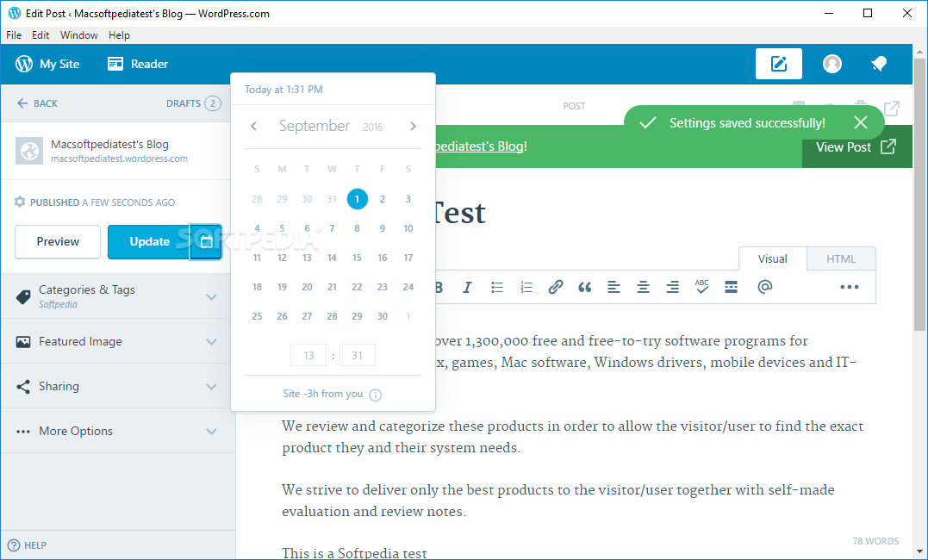Pick September 30 in the calendar
This screenshot has width=928, height=560.
(x=383, y=316)
